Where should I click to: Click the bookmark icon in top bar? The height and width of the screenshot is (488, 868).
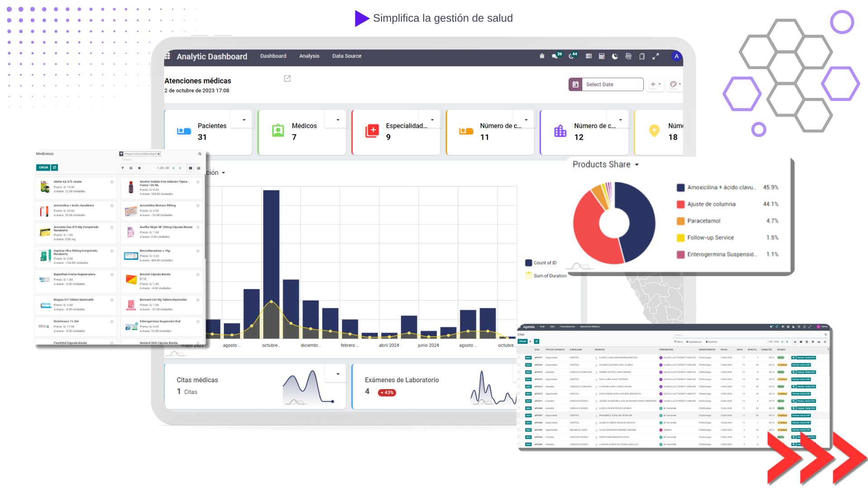642,56
